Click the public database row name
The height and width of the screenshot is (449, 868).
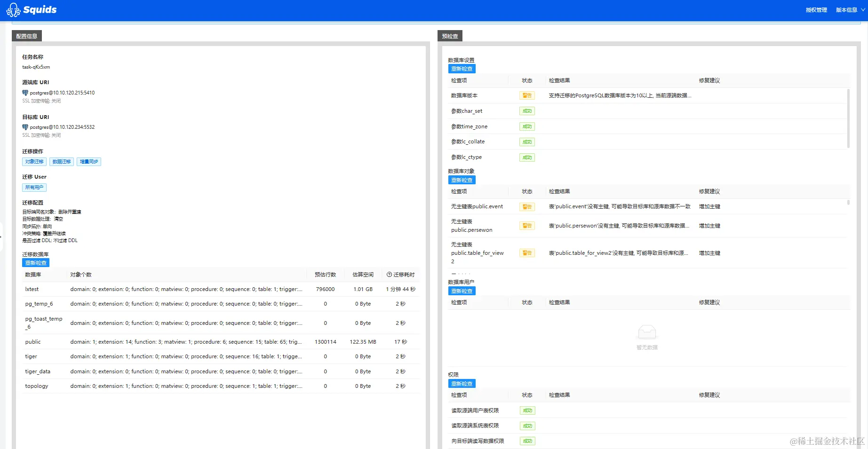pyautogui.click(x=33, y=342)
